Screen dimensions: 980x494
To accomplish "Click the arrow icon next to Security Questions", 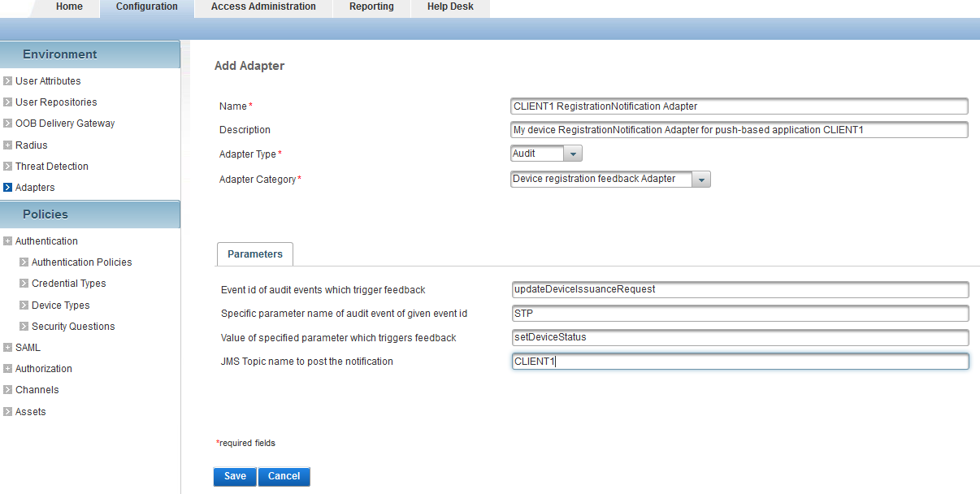I will tap(24, 327).
